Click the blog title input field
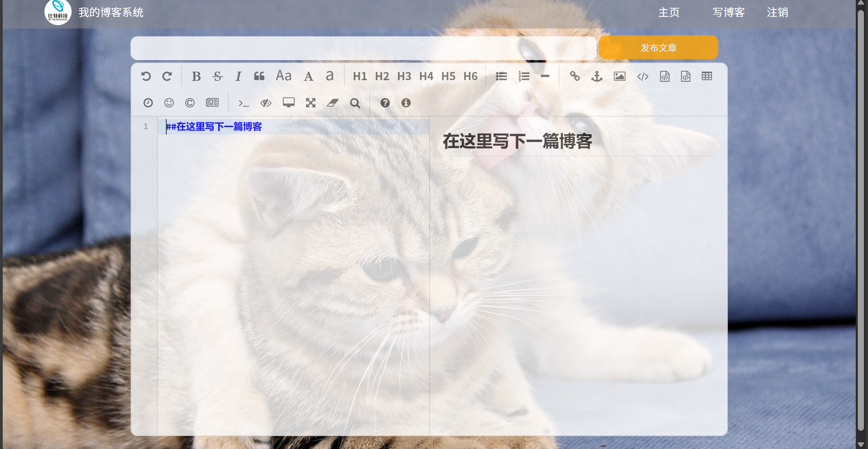 [x=363, y=48]
